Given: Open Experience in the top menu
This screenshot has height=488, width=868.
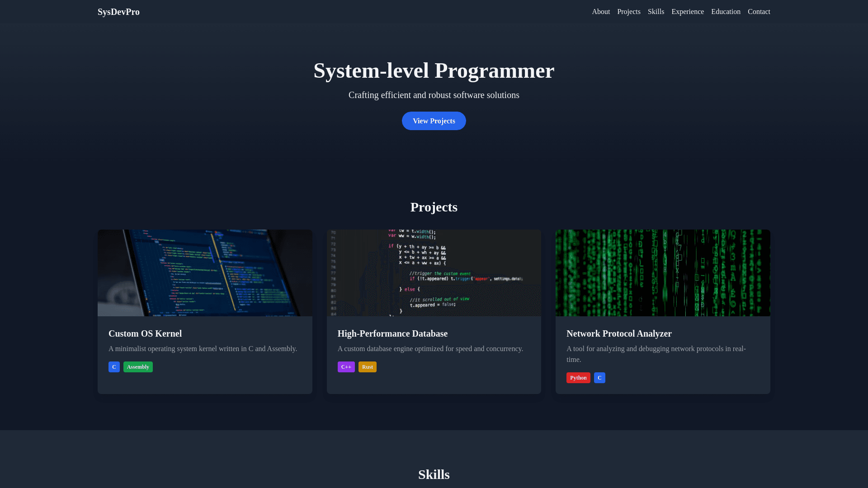Looking at the screenshot, I should point(687,12).
